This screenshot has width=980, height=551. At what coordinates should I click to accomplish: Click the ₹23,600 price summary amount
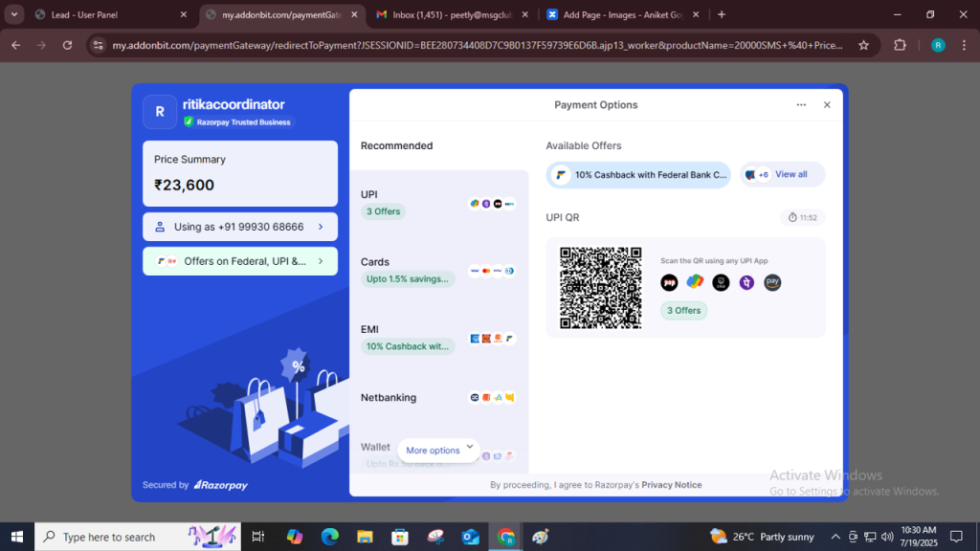coord(185,185)
